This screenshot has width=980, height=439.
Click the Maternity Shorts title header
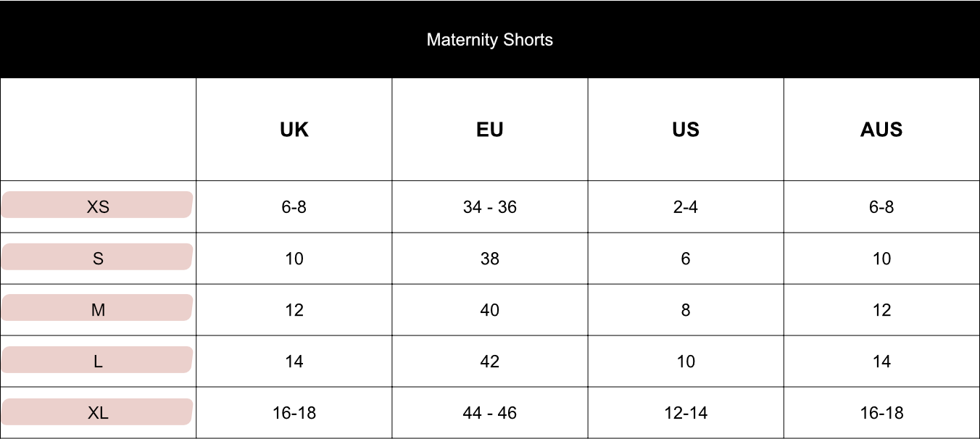pyautogui.click(x=490, y=39)
